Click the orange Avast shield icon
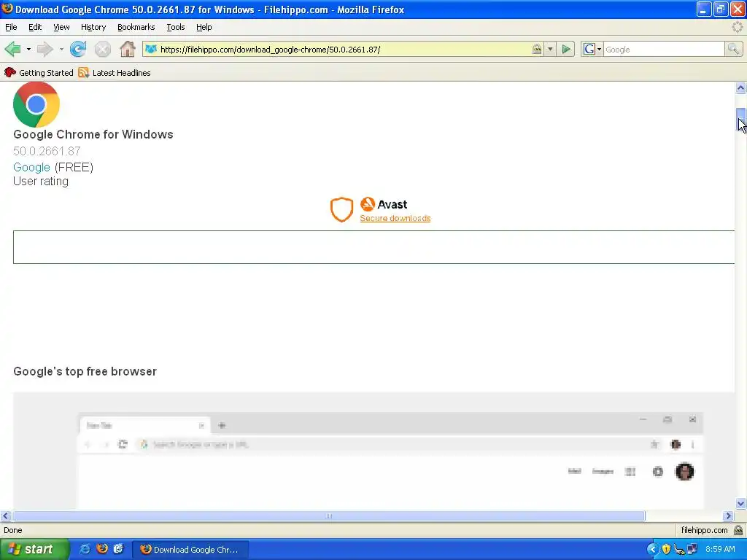 (341, 209)
